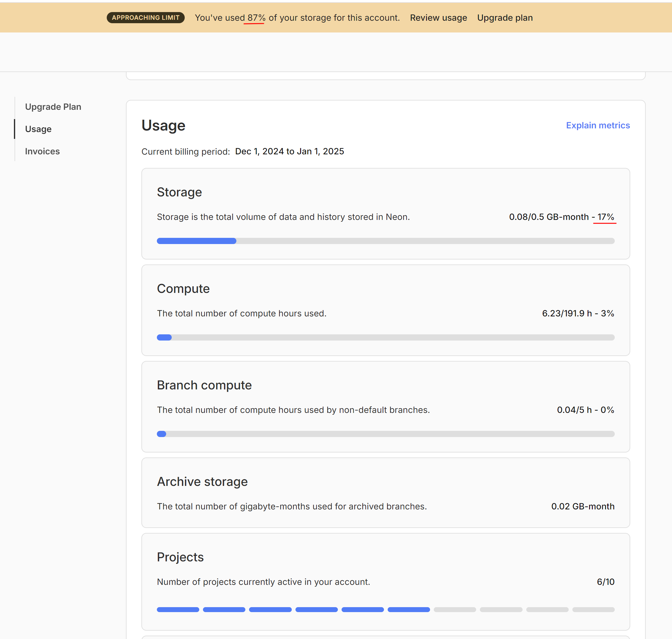This screenshot has width=672, height=639.
Task: Open the Upgrade Plan sidebar item
Action: click(x=53, y=107)
